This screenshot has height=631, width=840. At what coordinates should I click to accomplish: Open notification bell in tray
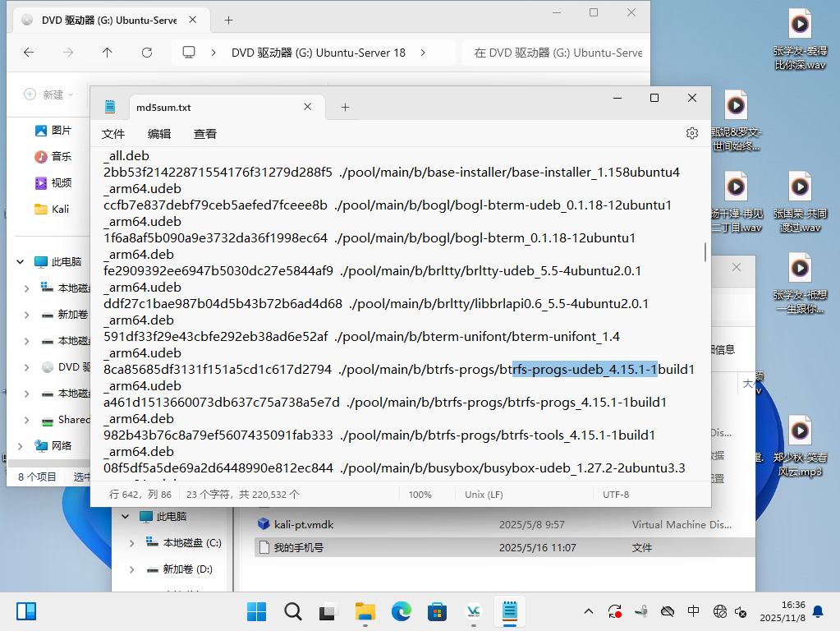pyautogui.click(x=818, y=611)
